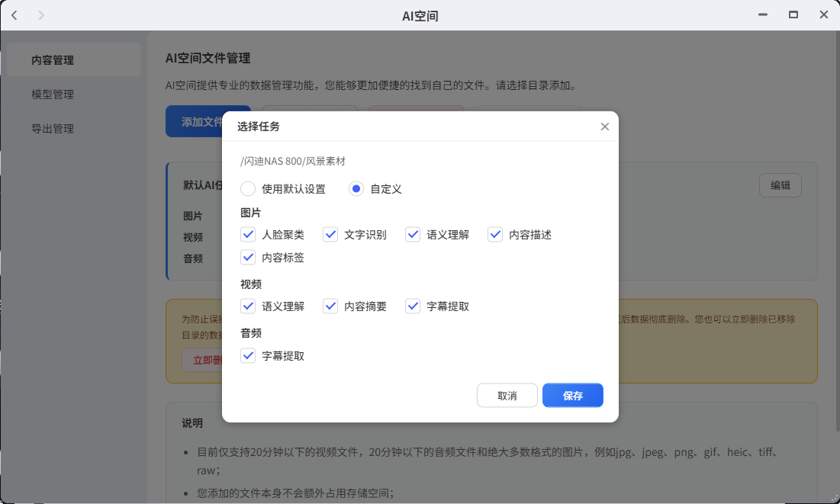Image resolution: width=840 pixels, height=504 pixels.
Task: Go back using the left arrow in title bar
Action: point(14,15)
